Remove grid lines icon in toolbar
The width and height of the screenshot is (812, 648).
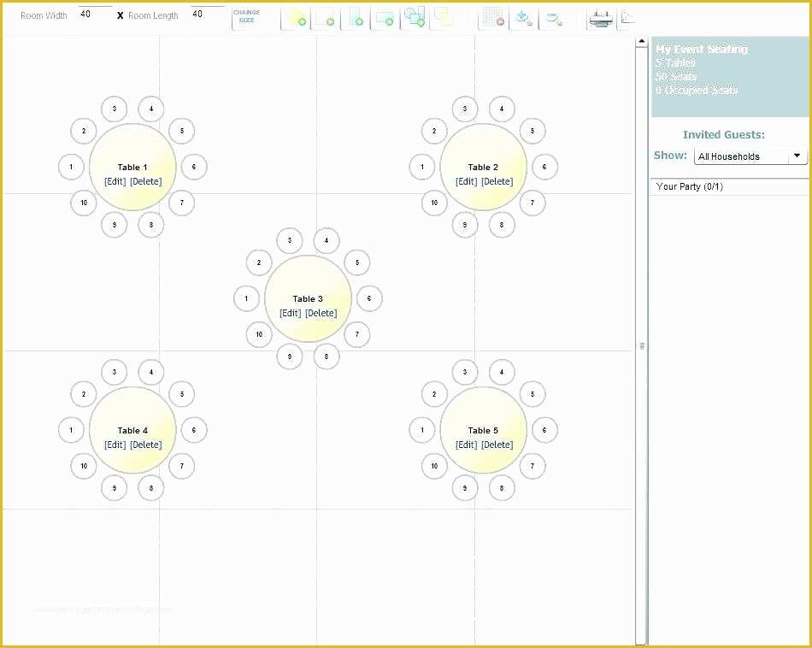(493, 17)
